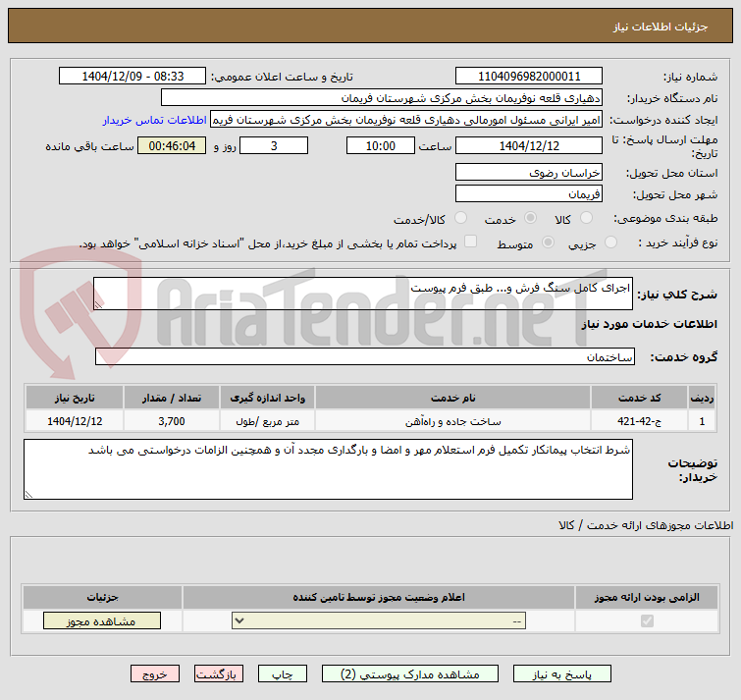741x700 pixels.
Task: Click the پاسخ به نیاز button
Action: [562, 674]
